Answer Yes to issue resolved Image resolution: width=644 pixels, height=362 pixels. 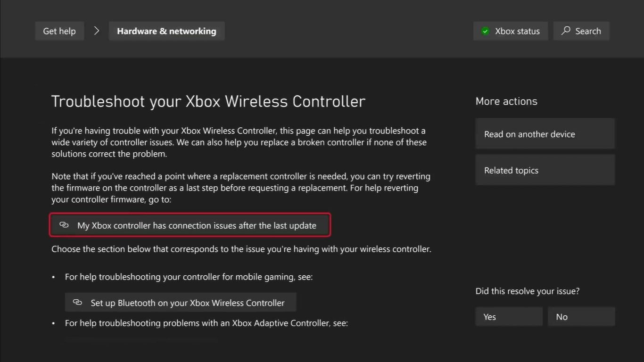pos(509,317)
